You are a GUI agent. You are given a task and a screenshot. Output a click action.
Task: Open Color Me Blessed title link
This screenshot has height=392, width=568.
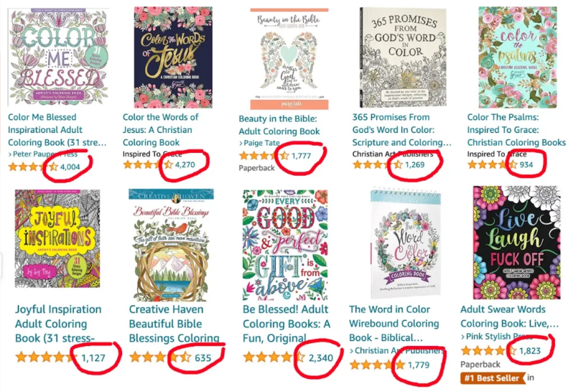42,117
